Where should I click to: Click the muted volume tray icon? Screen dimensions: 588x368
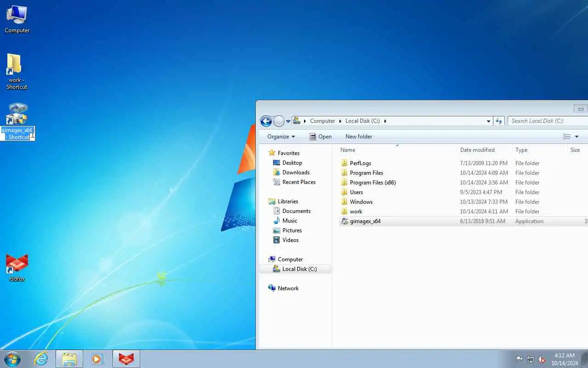click(542, 359)
